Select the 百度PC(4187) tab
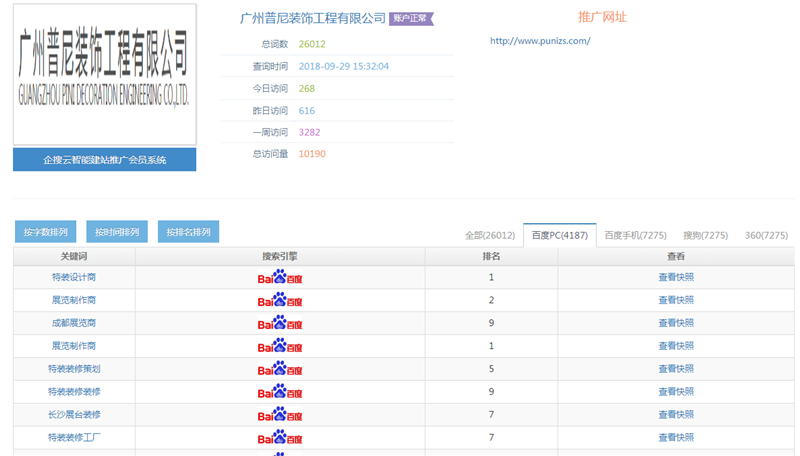The width and height of the screenshot is (800, 456). pyautogui.click(x=559, y=236)
